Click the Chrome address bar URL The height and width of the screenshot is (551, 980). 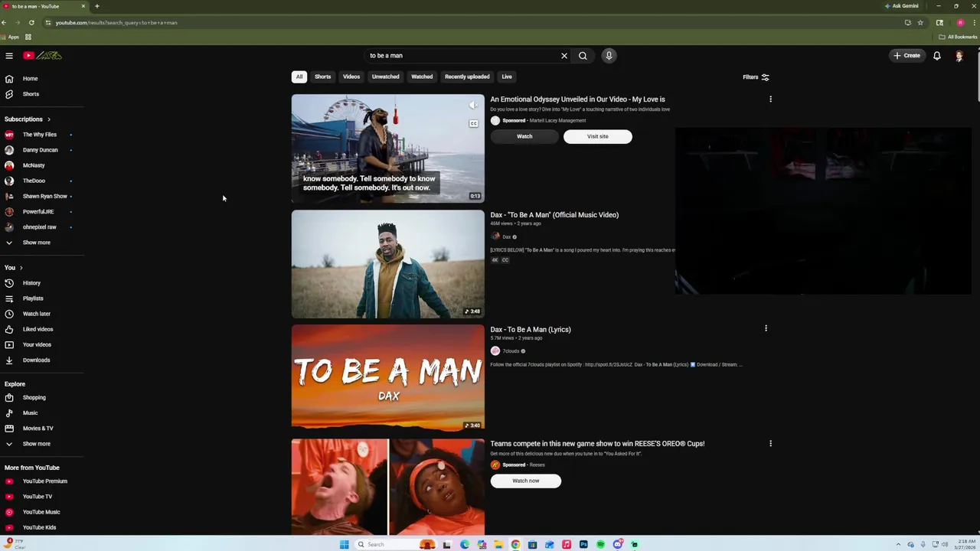click(116, 23)
